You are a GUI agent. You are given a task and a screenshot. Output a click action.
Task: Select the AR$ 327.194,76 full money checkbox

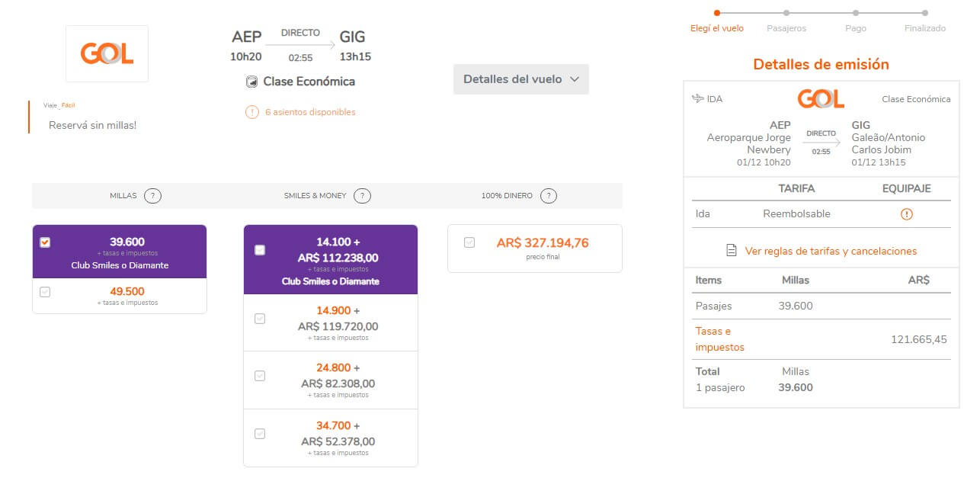(x=469, y=242)
